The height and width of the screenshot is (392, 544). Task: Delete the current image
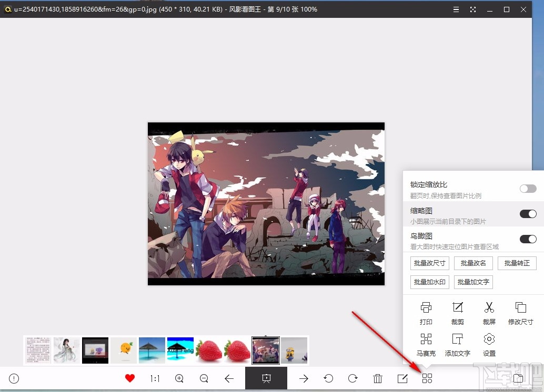click(377, 378)
